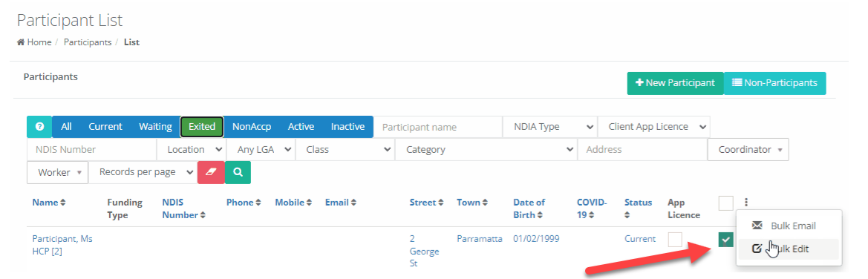Click the Participants breadcrumb link
This screenshot has width=868, height=279.
pyautogui.click(x=88, y=42)
